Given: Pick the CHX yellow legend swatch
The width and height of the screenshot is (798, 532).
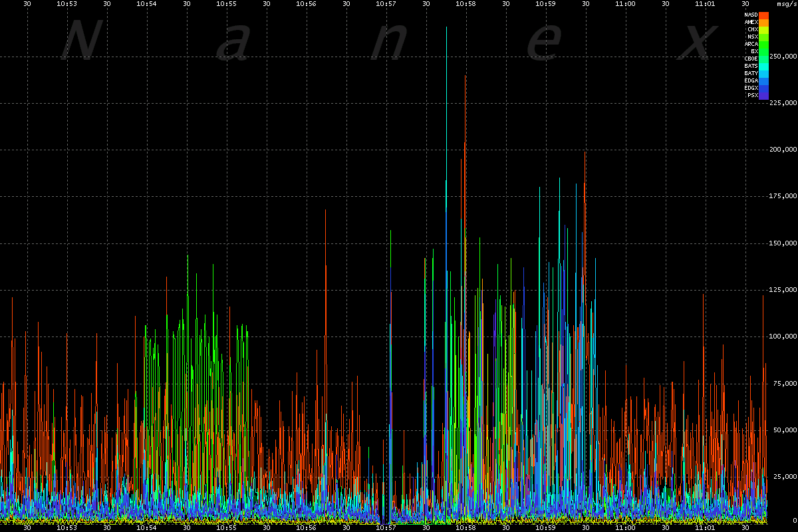Looking at the screenshot, I should coord(764,29).
